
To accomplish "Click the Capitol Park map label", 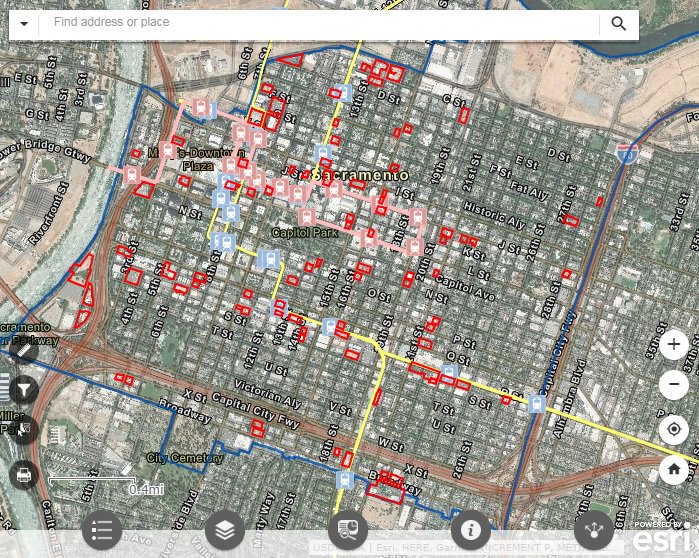I will (305, 233).
